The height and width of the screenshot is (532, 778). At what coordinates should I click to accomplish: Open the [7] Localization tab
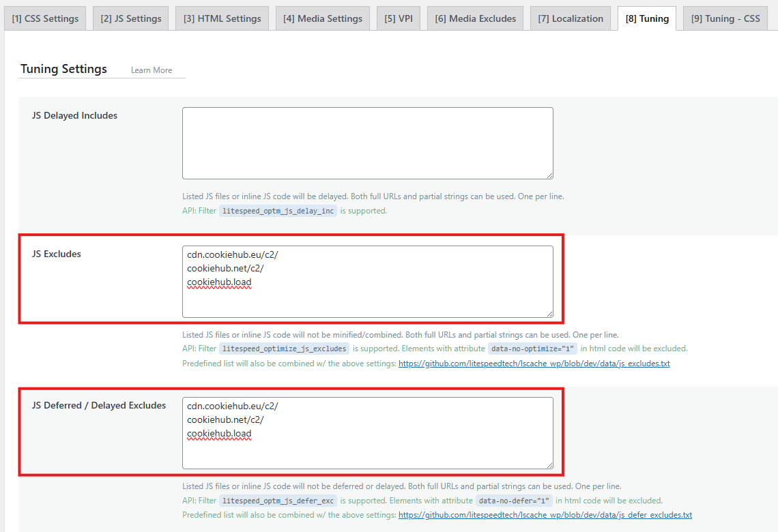coord(571,18)
